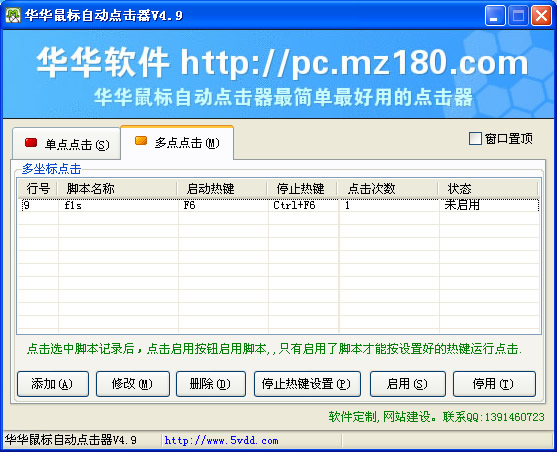Click the 启用(S) button
This screenshot has height=452, width=557.
pos(407,384)
